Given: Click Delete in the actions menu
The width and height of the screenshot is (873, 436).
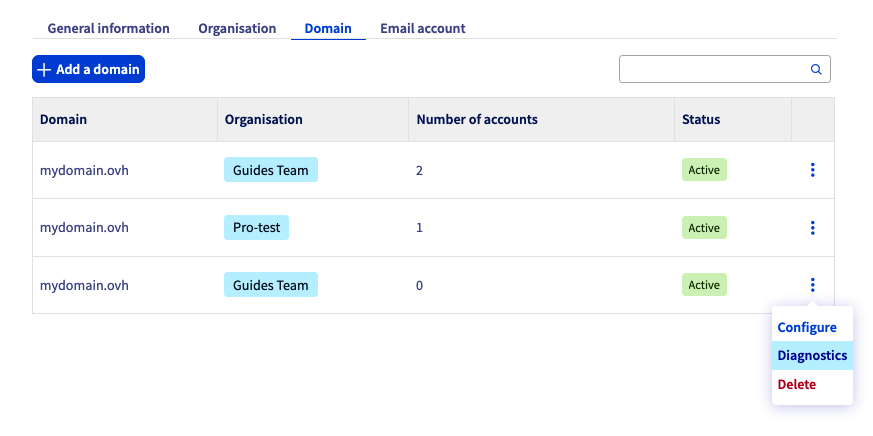Looking at the screenshot, I should 797,384.
